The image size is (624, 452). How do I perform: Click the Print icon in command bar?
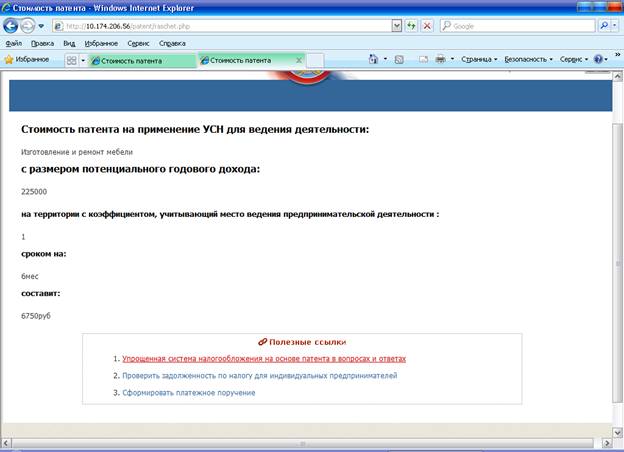click(440, 60)
